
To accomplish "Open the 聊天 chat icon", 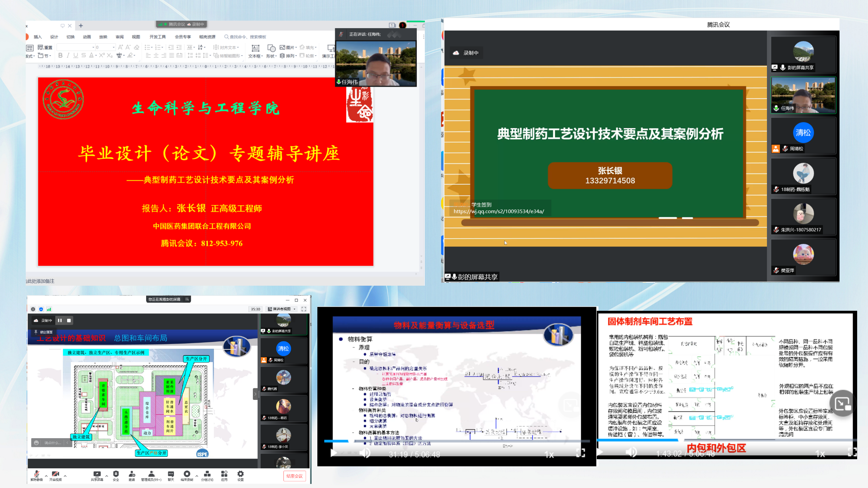I will pyautogui.click(x=171, y=474).
